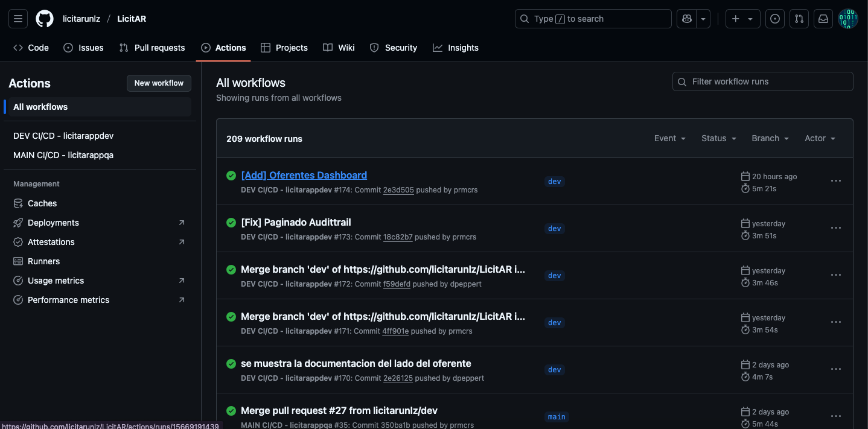Open 'se muestra la documentacion' workflow run
The width and height of the screenshot is (868, 429).
click(x=356, y=363)
